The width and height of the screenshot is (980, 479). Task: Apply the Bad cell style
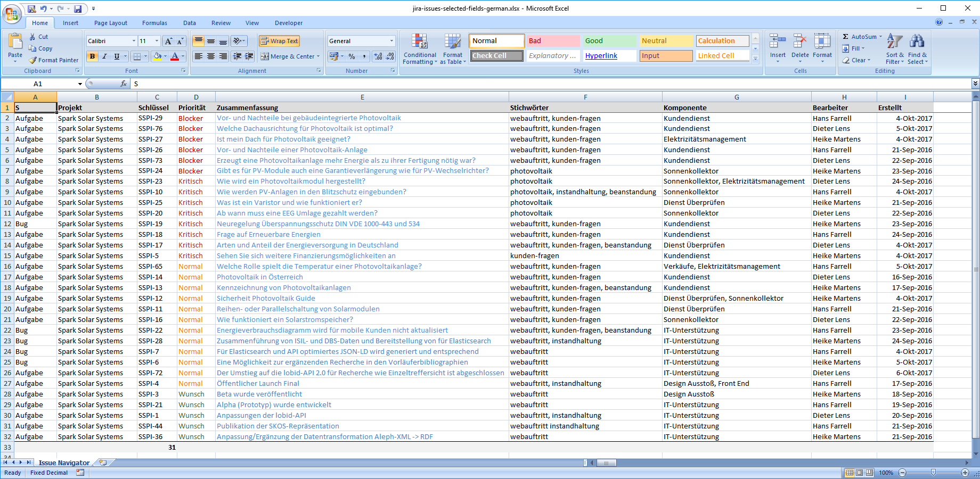tap(553, 41)
